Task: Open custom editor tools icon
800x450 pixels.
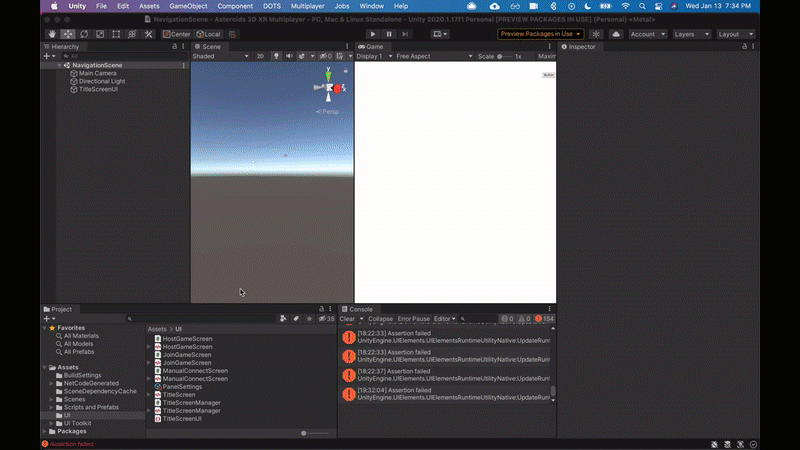Action: tap(148, 34)
